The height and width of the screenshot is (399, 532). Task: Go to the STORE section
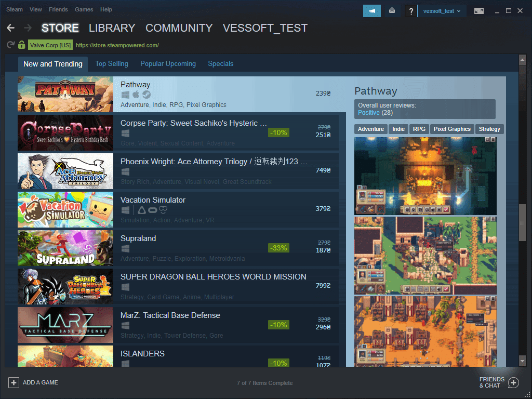(x=60, y=28)
